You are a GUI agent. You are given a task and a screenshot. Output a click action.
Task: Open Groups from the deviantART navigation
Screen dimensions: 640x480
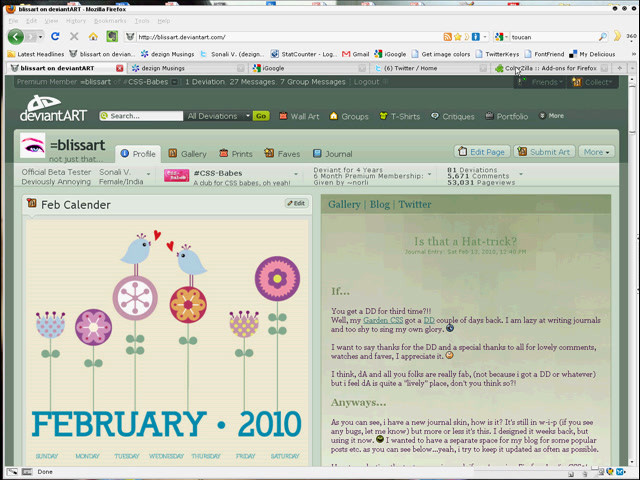tap(349, 116)
